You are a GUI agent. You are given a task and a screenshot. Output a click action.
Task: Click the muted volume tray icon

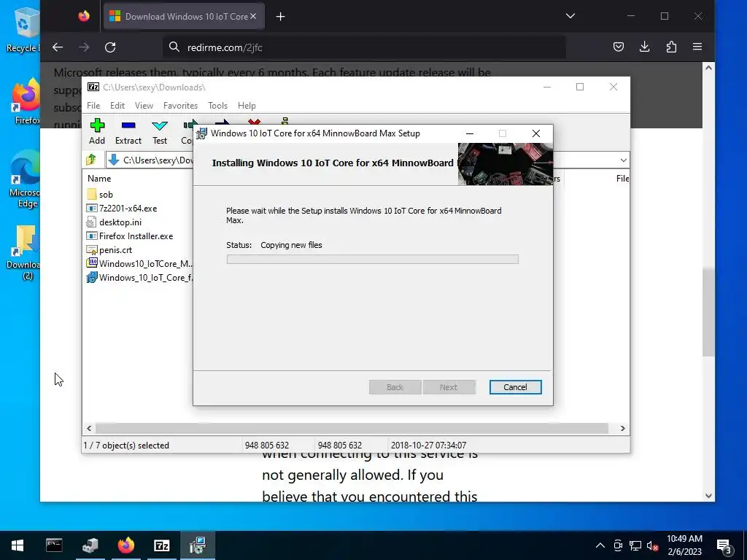(x=652, y=545)
